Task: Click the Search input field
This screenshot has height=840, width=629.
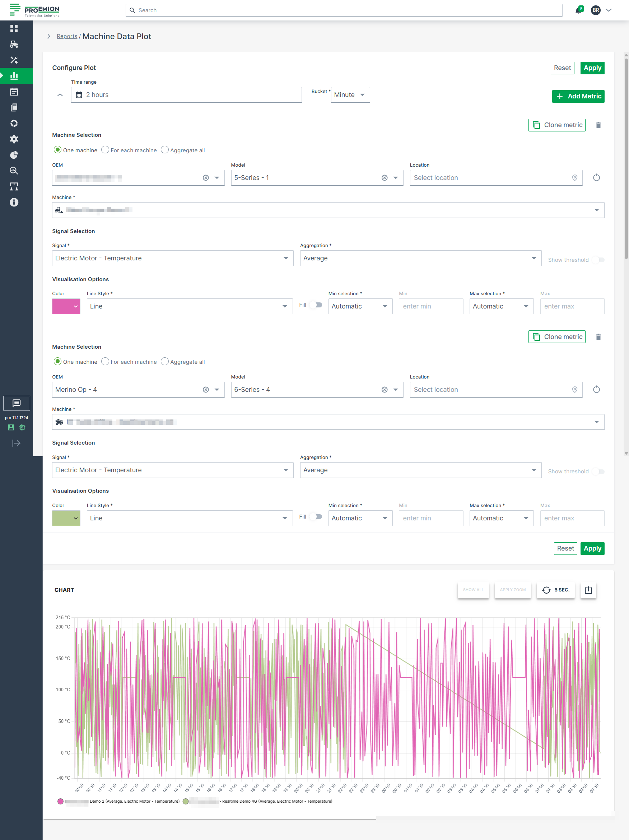Action: (x=344, y=10)
